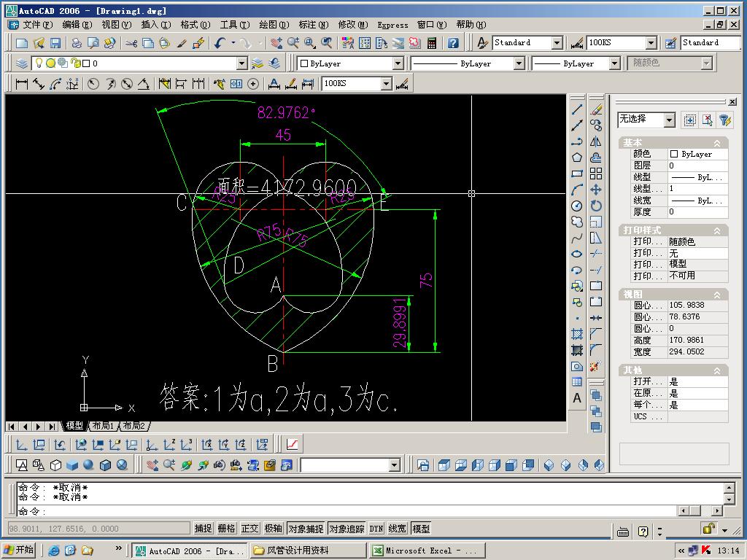Screen dimensions: 747x560
Task: Toggle Snap mode (捕捉) in status bar
Action: pyautogui.click(x=203, y=528)
